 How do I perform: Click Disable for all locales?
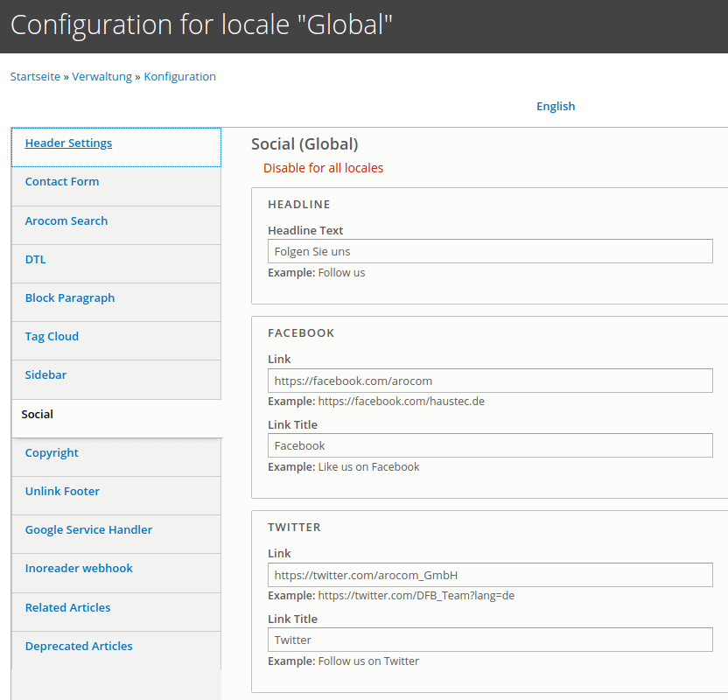click(323, 168)
